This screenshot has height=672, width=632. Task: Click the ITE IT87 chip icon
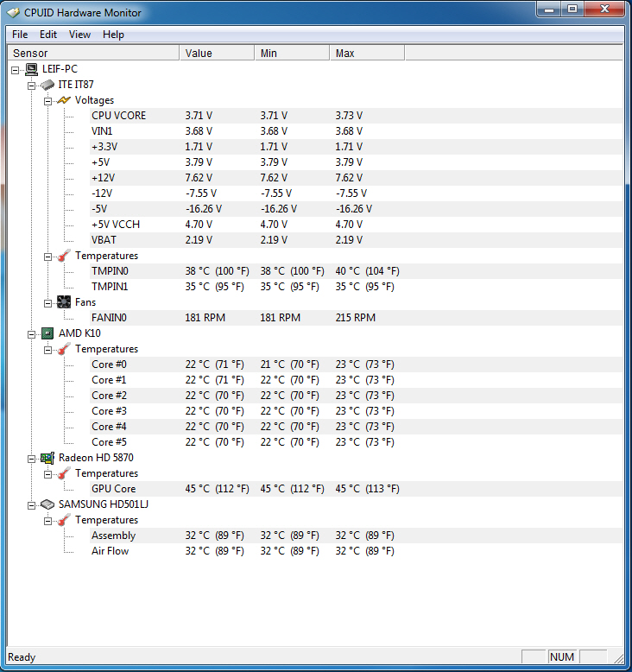[x=47, y=85]
